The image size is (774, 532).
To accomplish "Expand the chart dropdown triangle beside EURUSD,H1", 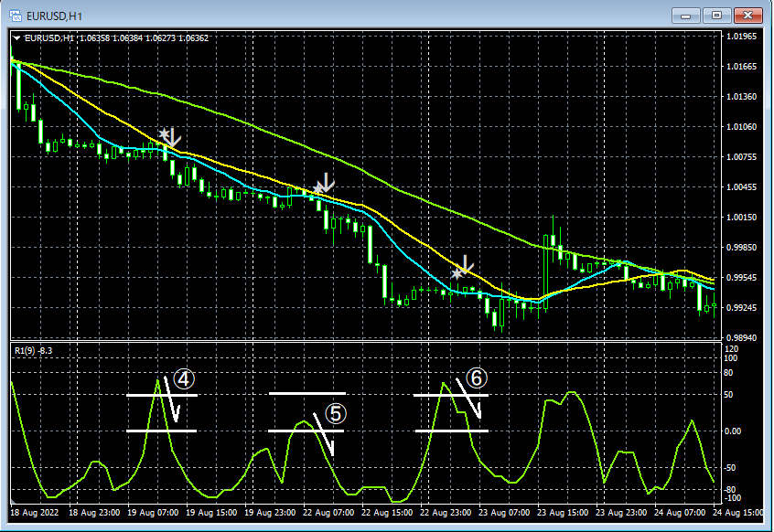I will [16, 38].
